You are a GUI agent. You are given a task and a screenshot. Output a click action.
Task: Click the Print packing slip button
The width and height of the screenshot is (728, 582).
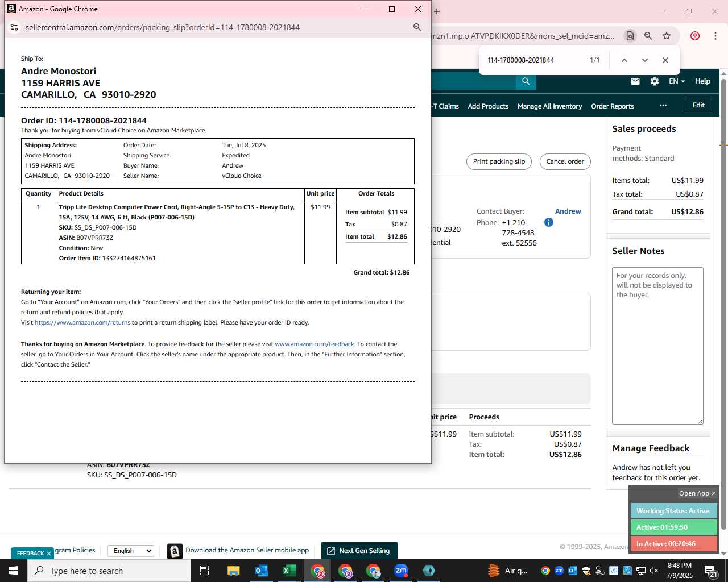(x=499, y=161)
